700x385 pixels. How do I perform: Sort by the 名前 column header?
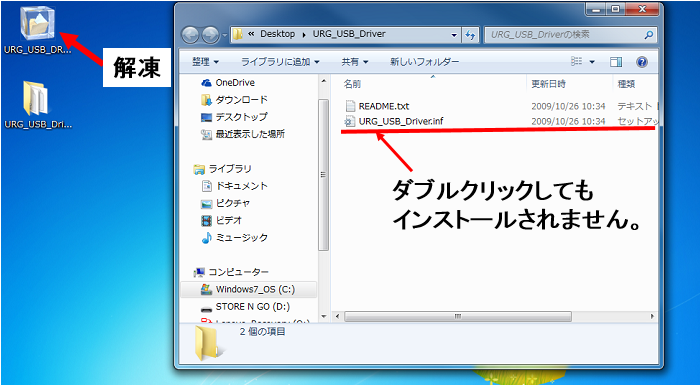pos(352,84)
